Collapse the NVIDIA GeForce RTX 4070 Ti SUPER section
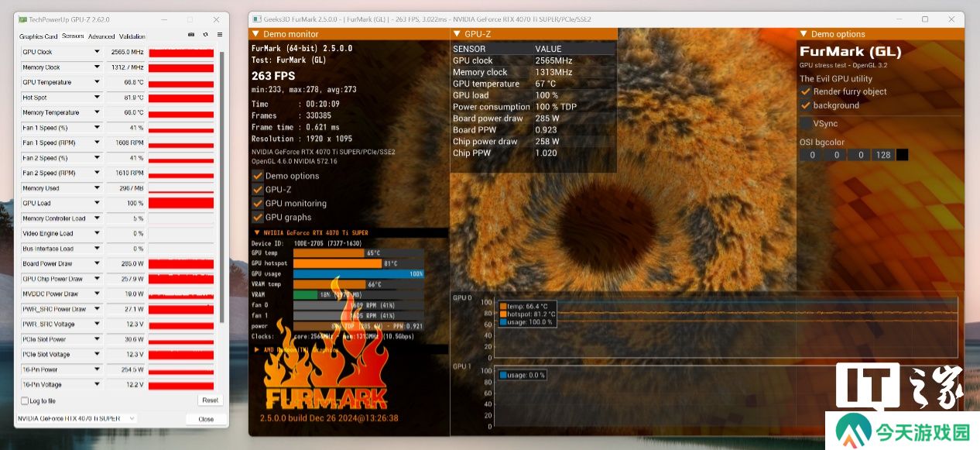Image resolution: width=980 pixels, height=450 pixels. (x=257, y=232)
